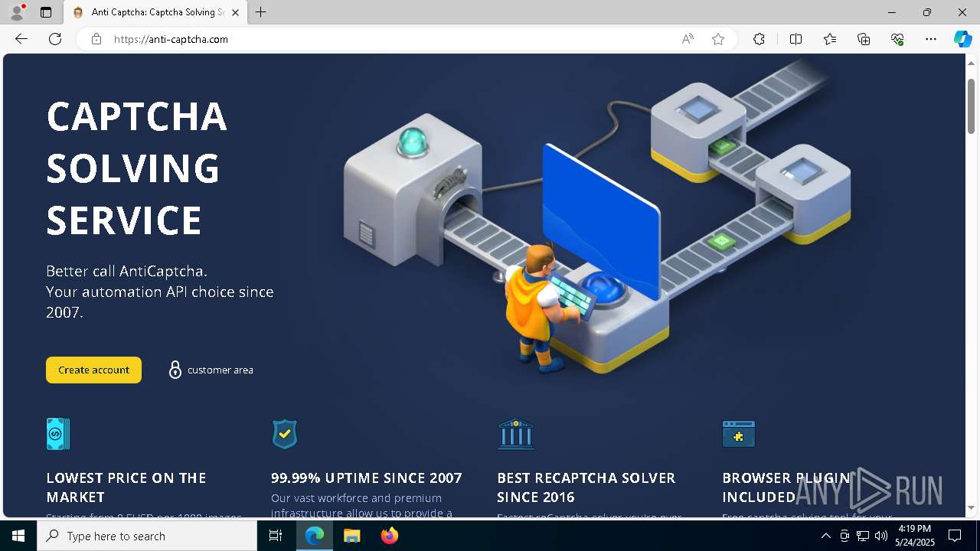View site information lock icon

[x=96, y=39]
